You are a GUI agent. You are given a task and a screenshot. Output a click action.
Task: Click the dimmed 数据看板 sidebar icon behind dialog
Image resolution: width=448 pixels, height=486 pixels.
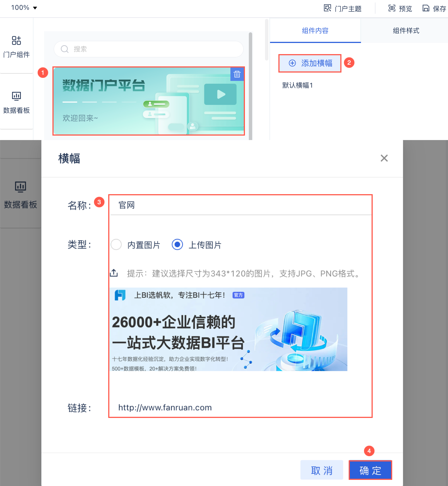(x=20, y=187)
